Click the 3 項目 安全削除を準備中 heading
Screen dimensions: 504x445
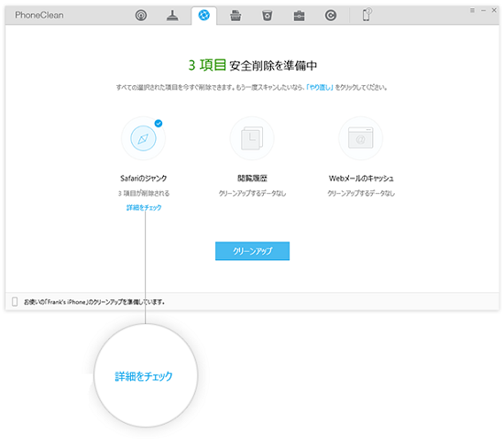tap(252, 65)
